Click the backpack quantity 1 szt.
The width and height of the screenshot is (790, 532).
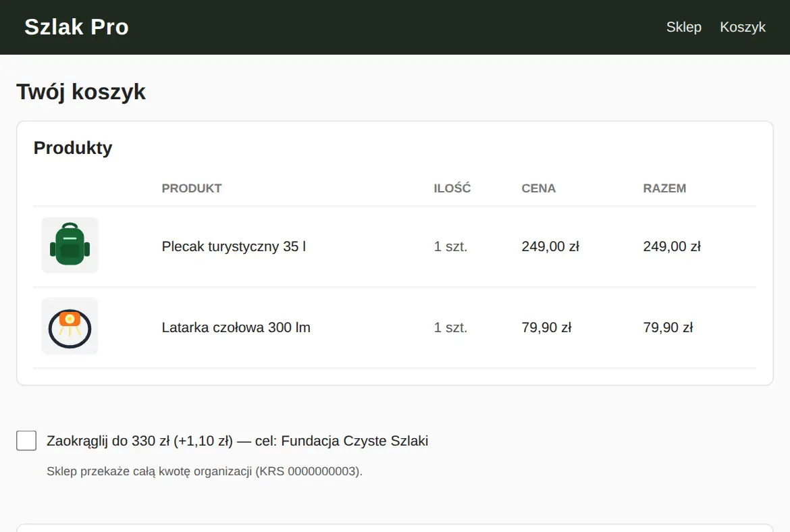(x=450, y=246)
